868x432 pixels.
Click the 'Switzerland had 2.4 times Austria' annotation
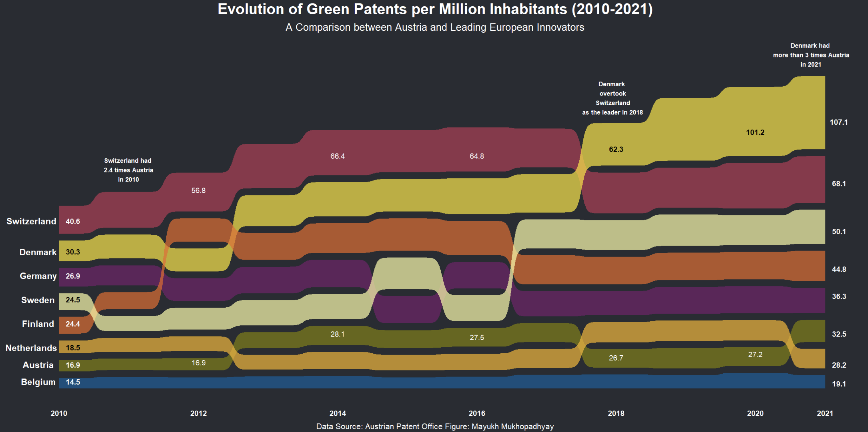(128, 170)
